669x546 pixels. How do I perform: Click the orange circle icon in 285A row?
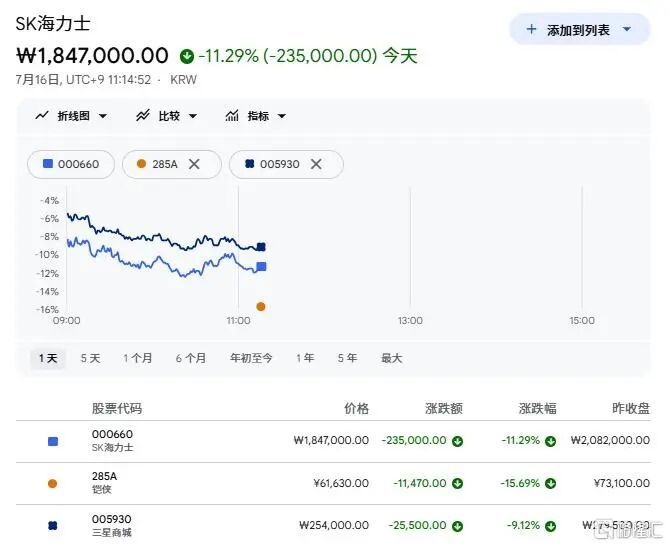pyautogui.click(x=52, y=484)
